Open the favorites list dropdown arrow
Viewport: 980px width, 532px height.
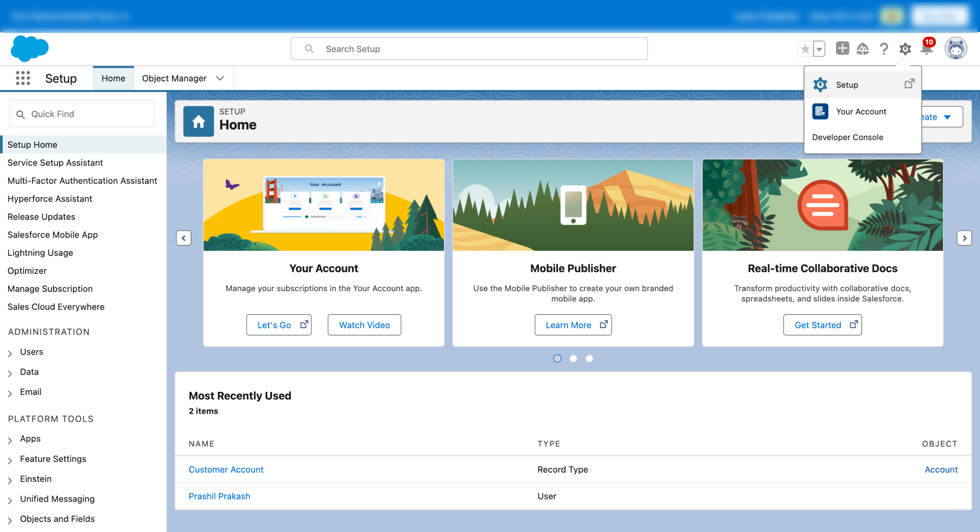point(819,49)
